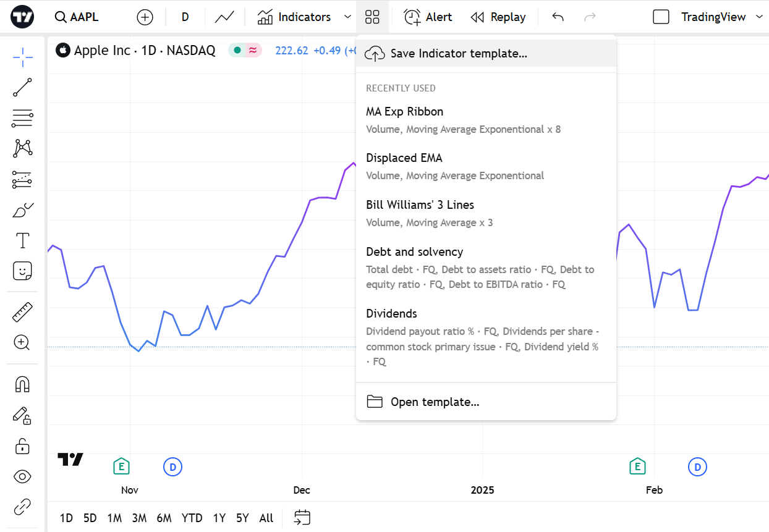Expand the layout dropdown chevron
Viewport: 769px width, 532px height.
759,17
